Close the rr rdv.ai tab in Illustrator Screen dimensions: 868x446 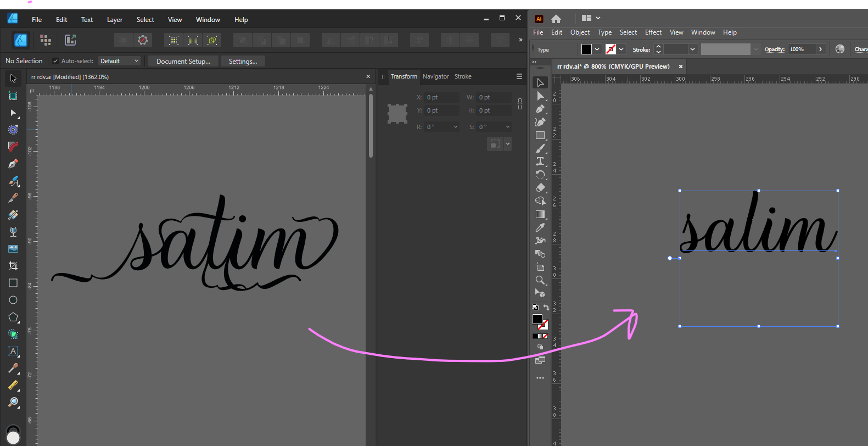[x=681, y=66]
